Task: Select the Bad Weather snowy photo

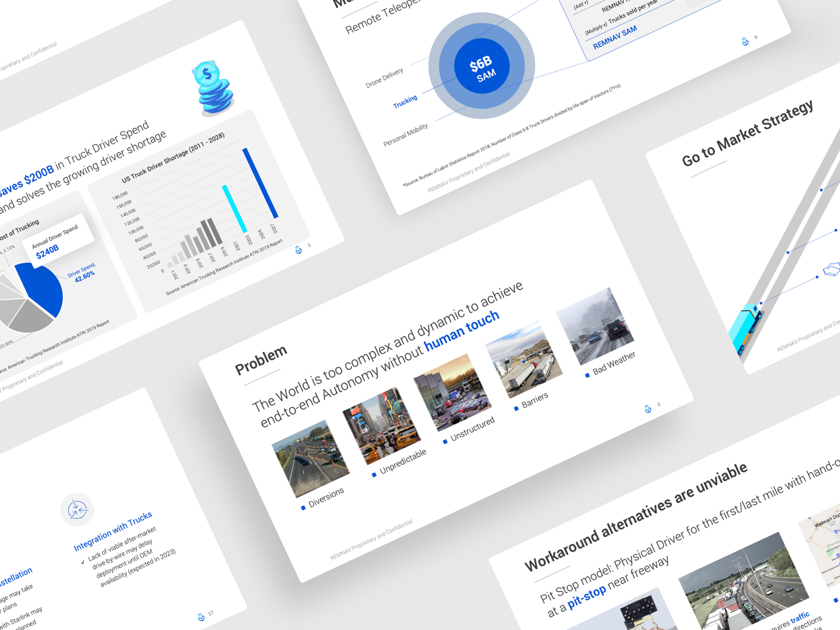Action: (595, 326)
